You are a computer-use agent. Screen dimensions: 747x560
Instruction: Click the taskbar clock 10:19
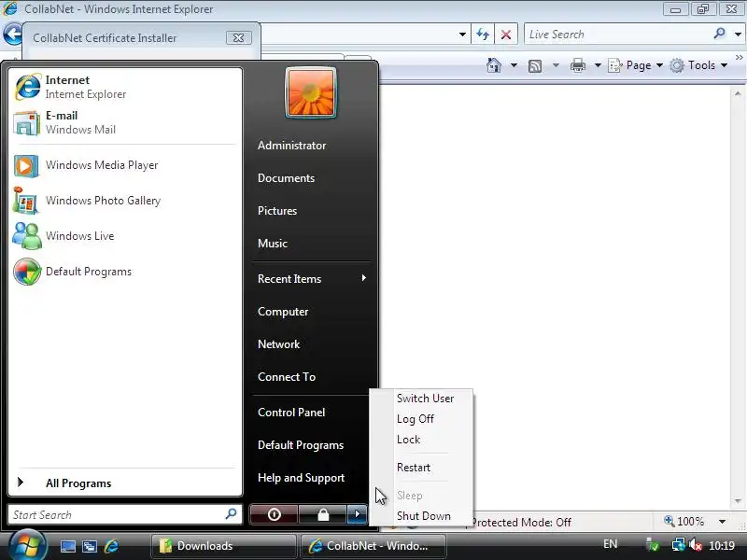click(721, 545)
